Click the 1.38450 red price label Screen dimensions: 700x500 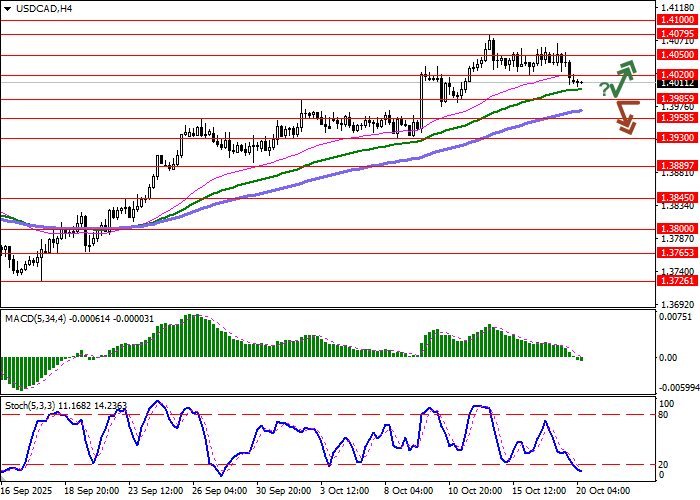pyautogui.click(x=677, y=197)
